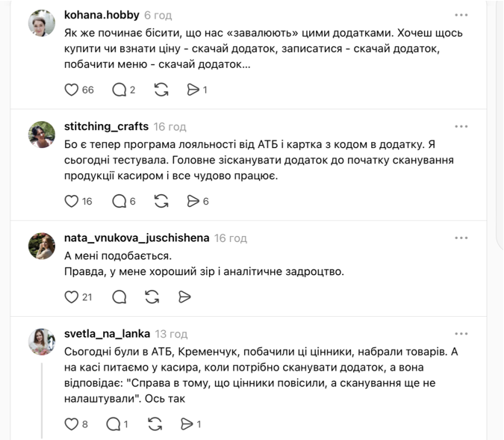Reply to nata_vnukova_juschishena's comment
504x440 pixels.
click(119, 297)
